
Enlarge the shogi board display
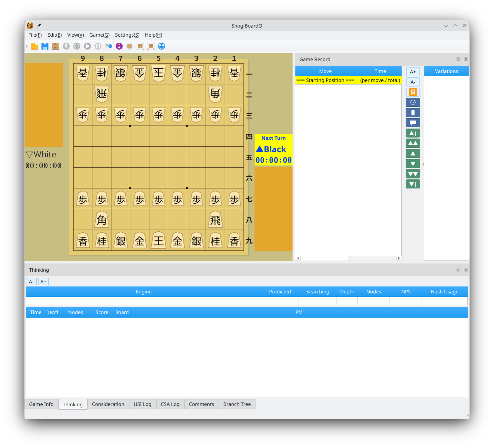click(x=140, y=46)
